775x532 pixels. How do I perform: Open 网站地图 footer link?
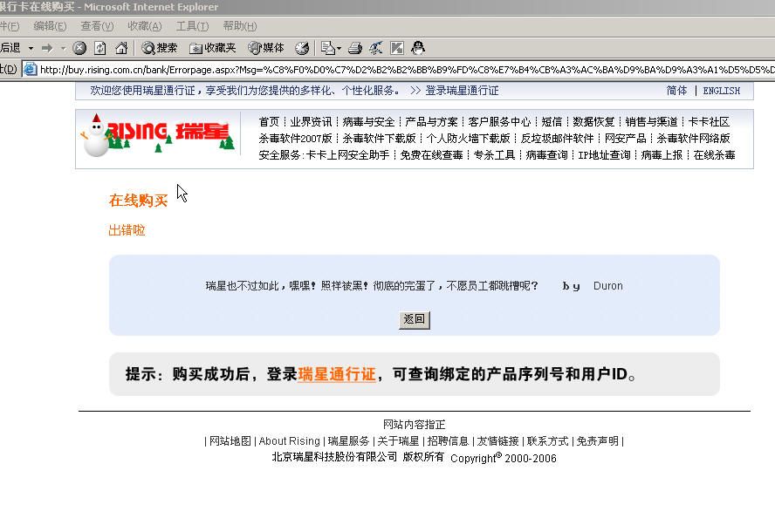coord(230,441)
